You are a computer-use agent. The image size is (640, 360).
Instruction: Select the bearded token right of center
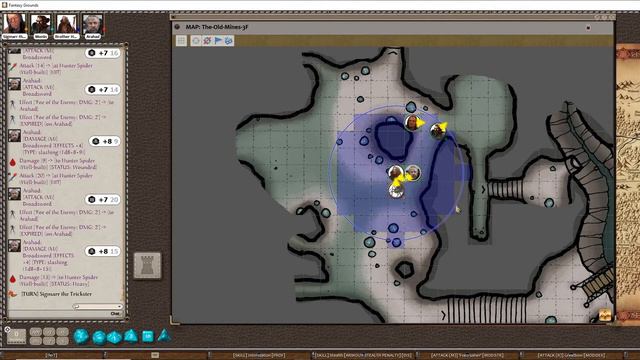point(413,173)
